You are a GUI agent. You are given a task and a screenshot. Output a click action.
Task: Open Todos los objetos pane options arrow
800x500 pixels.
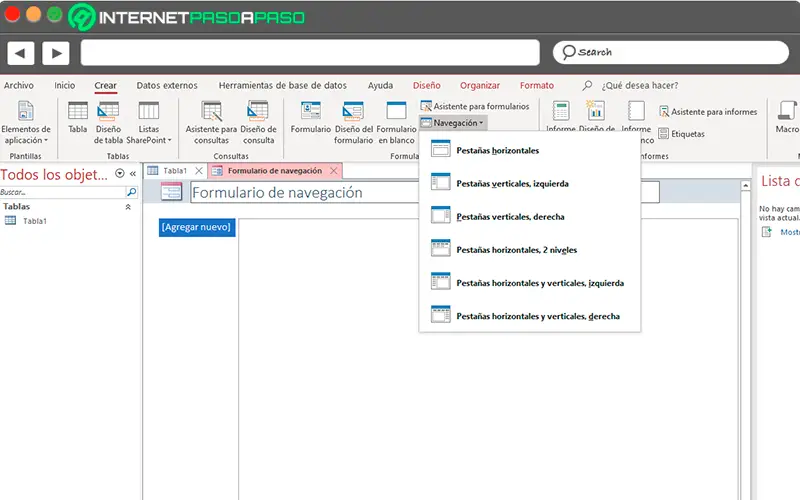click(119, 173)
